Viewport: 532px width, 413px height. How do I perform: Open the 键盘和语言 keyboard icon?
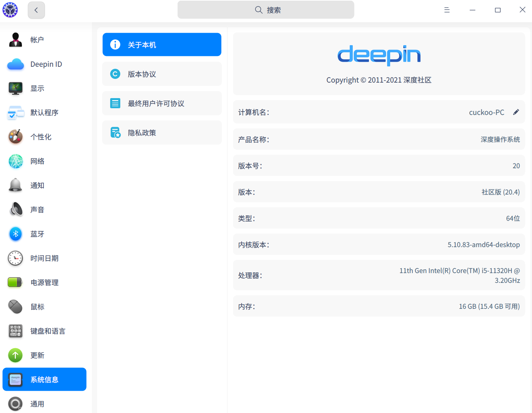click(x=15, y=331)
